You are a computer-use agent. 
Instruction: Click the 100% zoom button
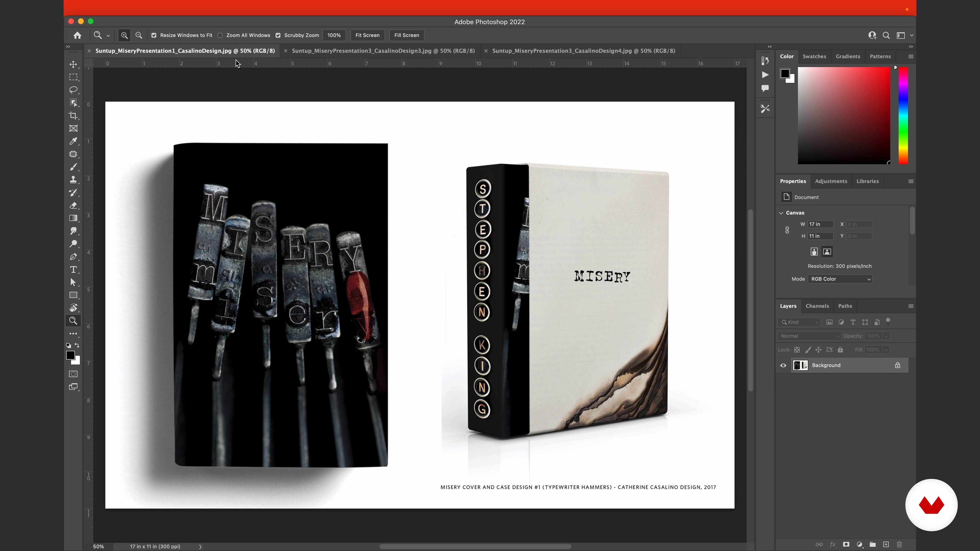334,35
